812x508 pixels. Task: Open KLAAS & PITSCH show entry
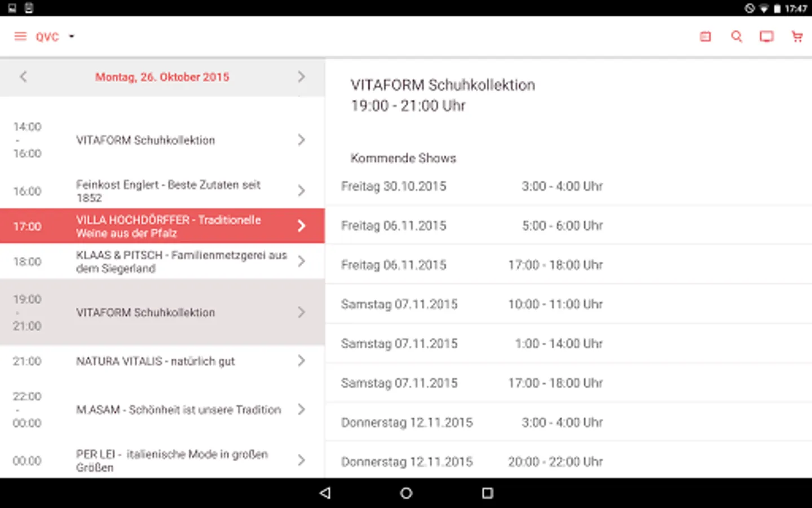pos(162,261)
